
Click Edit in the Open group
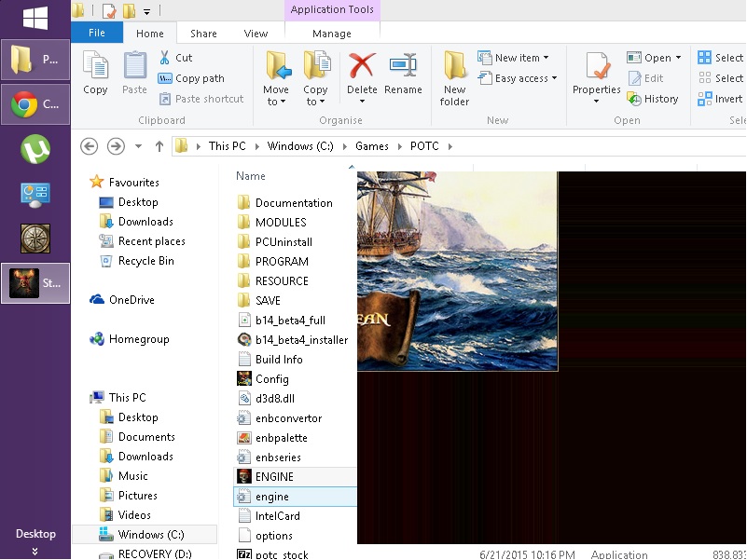pos(645,78)
